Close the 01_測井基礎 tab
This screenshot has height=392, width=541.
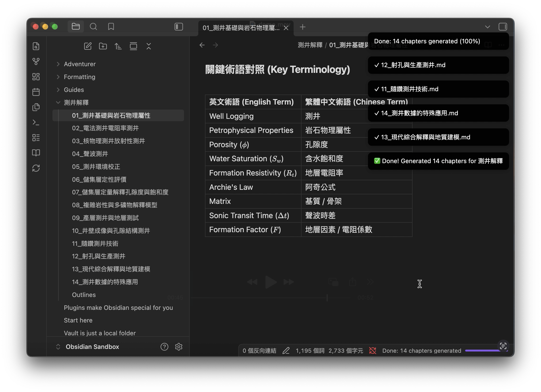[x=286, y=28]
